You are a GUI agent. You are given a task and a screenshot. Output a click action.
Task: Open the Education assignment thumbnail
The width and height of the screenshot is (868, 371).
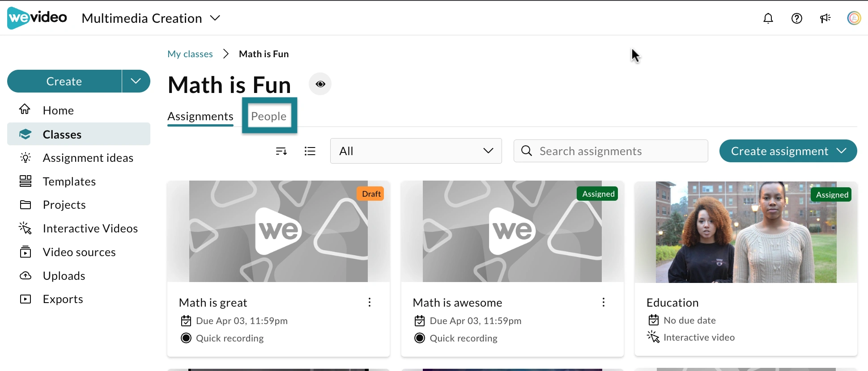point(746,232)
